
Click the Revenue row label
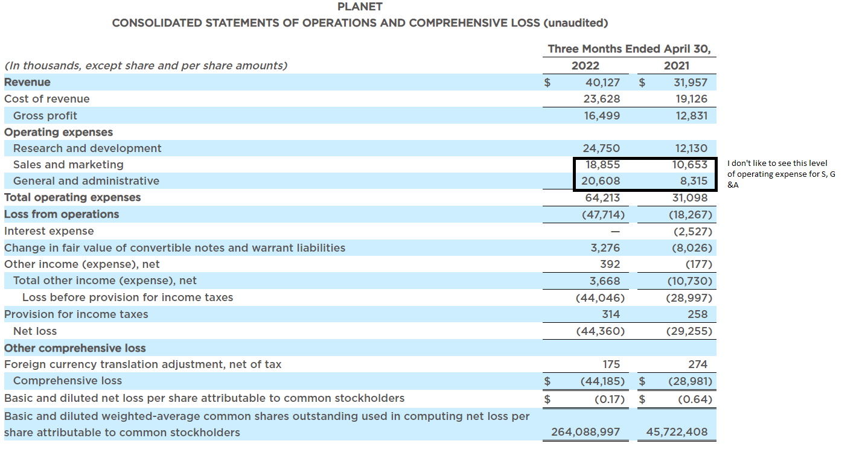27,82
